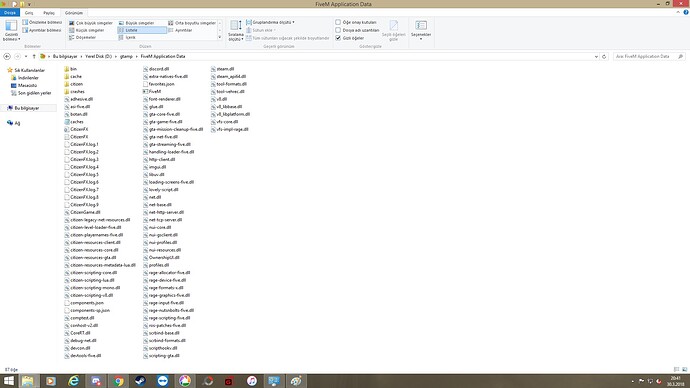
Task: Refresh the folder via address bar button
Action: pos(604,57)
